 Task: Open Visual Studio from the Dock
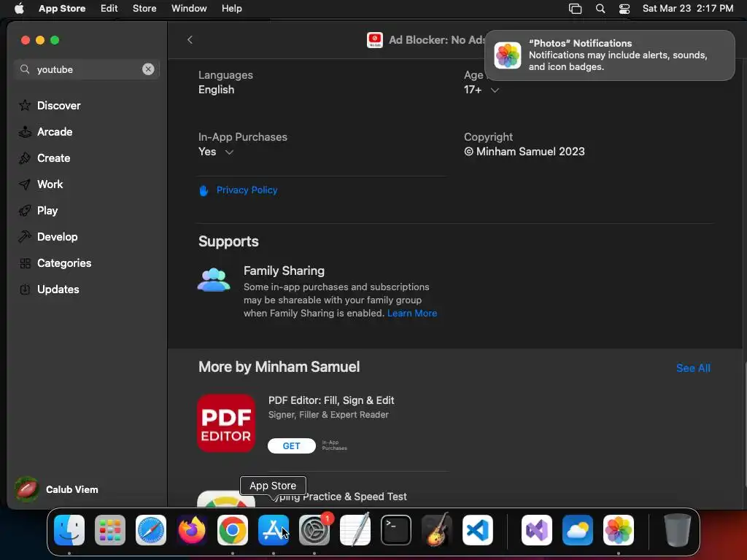point(537,530)
